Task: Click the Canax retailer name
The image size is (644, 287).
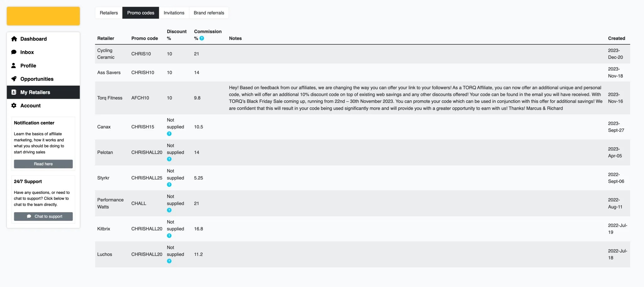Action: click(x=104, y=127)
